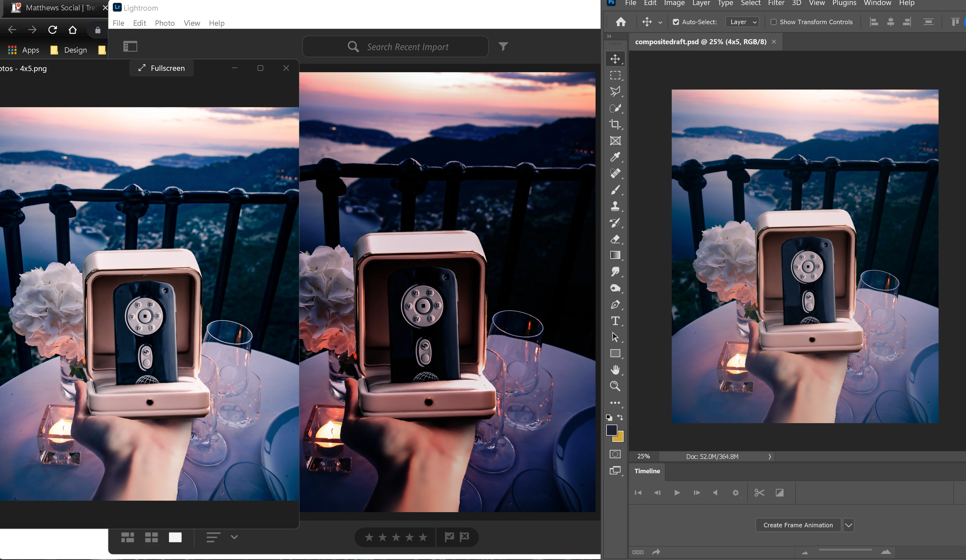
Task: Click the foreground color swatch
Action: (612, 430)
